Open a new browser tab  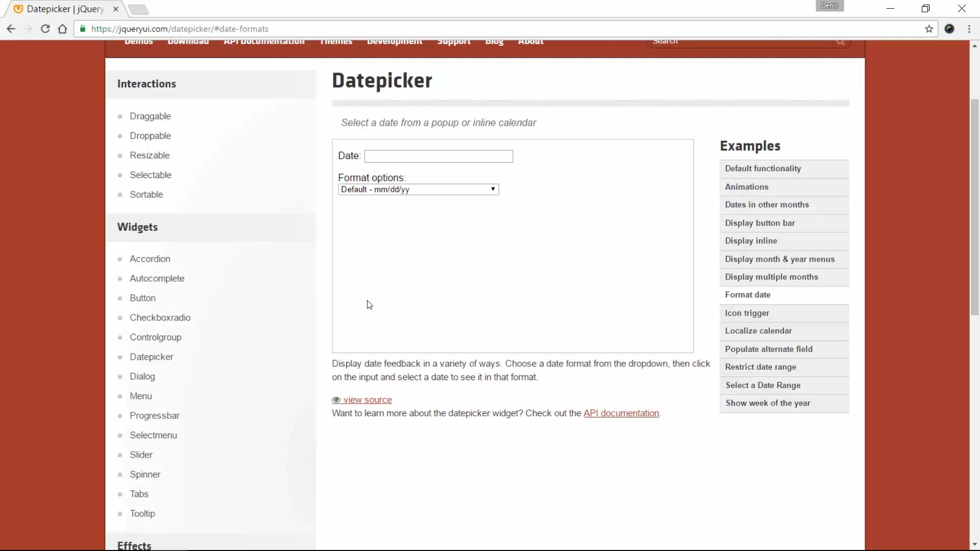click(138, 9)
